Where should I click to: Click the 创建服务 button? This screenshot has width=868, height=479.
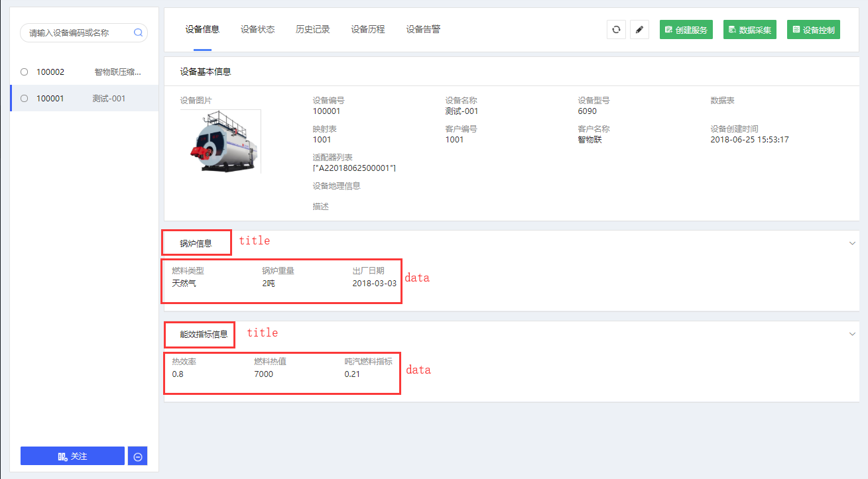tap(686, 30)
